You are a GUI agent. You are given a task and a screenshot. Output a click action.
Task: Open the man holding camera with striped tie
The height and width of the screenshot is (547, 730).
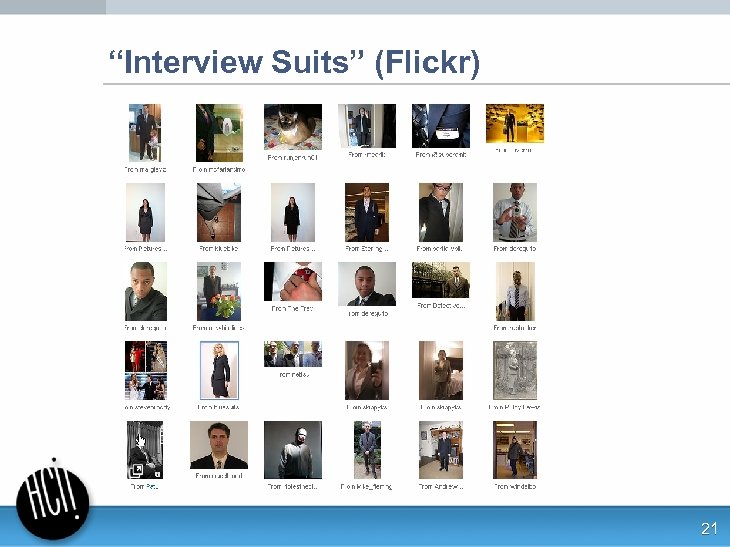click(x=515, y=212)
